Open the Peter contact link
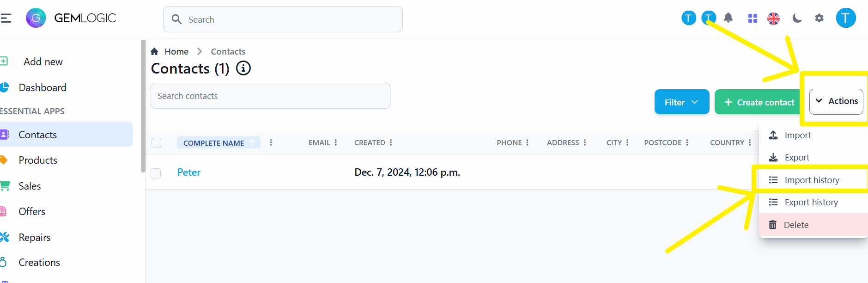 coord(189,172)
